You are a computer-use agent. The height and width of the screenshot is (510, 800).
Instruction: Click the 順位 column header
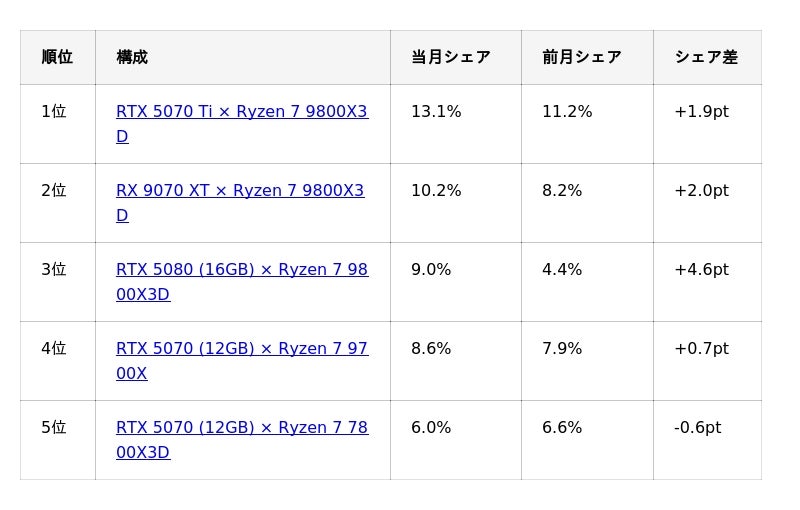[58, 57]
